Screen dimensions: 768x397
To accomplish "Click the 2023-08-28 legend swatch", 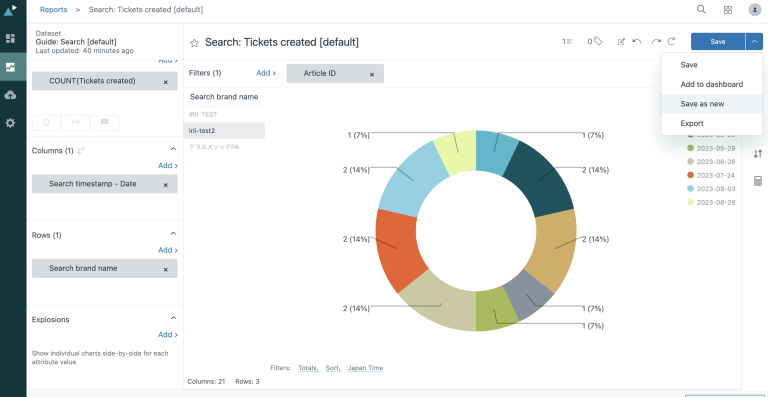I will (x=691, y=202).
